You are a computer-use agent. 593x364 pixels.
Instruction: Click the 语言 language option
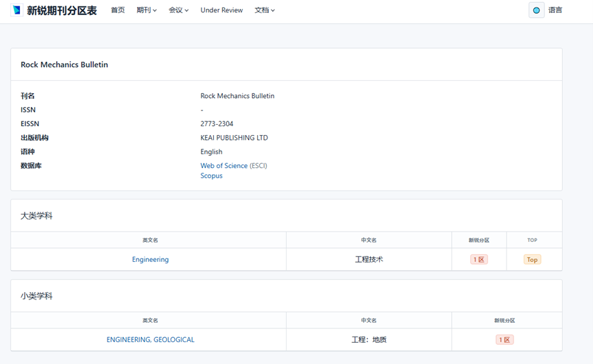(x=555, y=10)
